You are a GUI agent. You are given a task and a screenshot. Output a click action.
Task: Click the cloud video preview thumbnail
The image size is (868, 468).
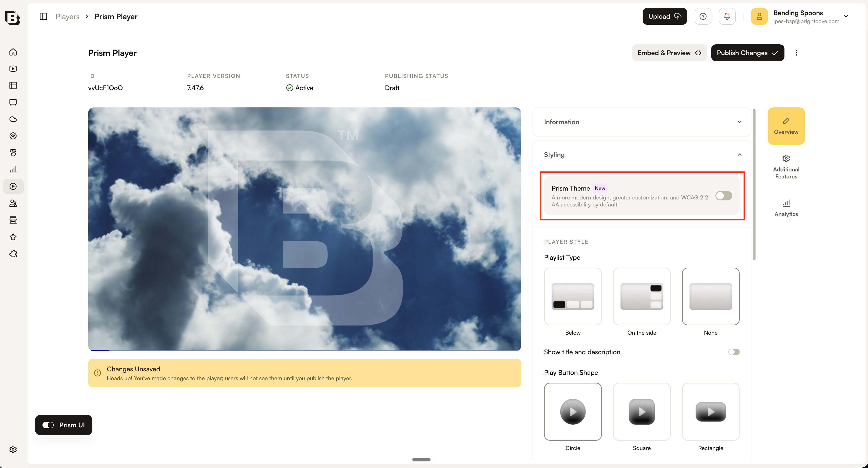(x=304, y=229)
